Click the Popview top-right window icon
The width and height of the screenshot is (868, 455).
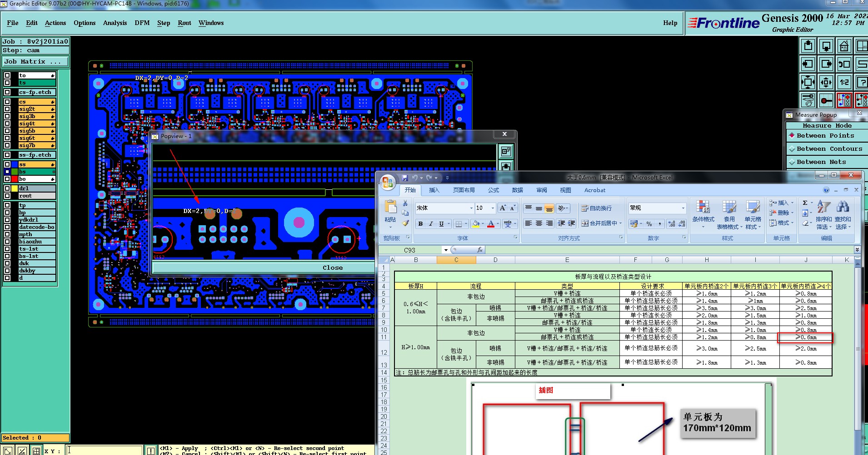click(x=506, y=151)
